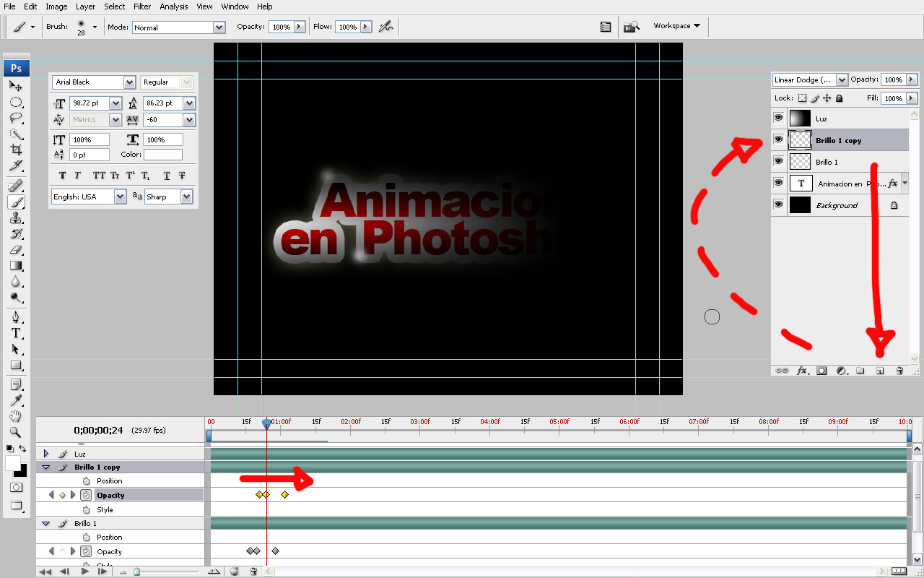Change screen mode from the toolbox
This screenshot has height=578, width=924.
(x=16, y=505)
